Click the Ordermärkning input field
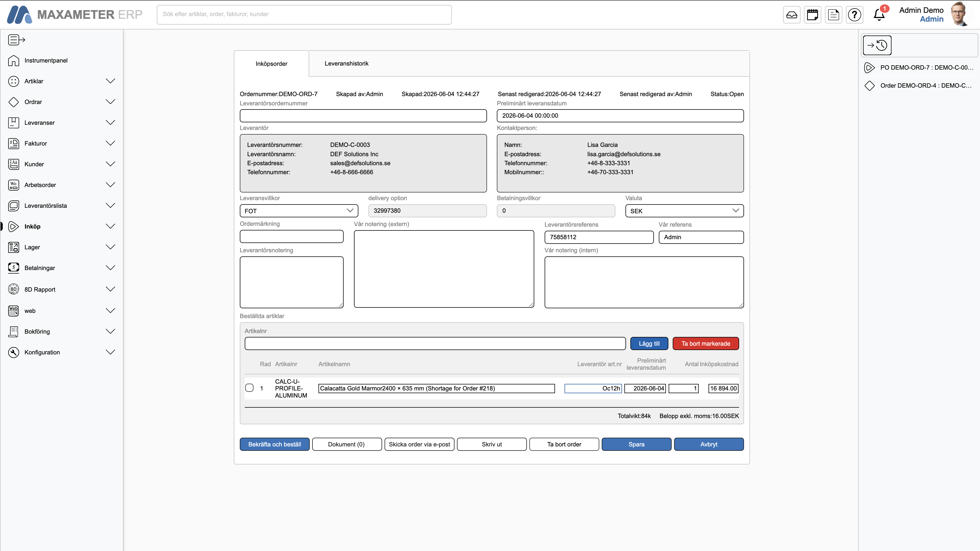The image size is (980, 551). click(291, 236)
